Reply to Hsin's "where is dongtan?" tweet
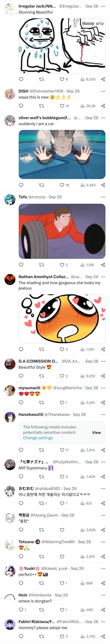The image size is (110, 644). pos(21,610)
